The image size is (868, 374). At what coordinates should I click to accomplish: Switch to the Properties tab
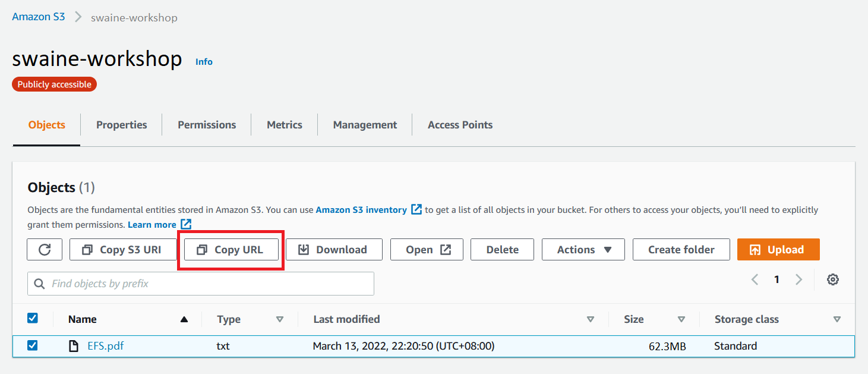pyautogui.click(x=122, y=125)
